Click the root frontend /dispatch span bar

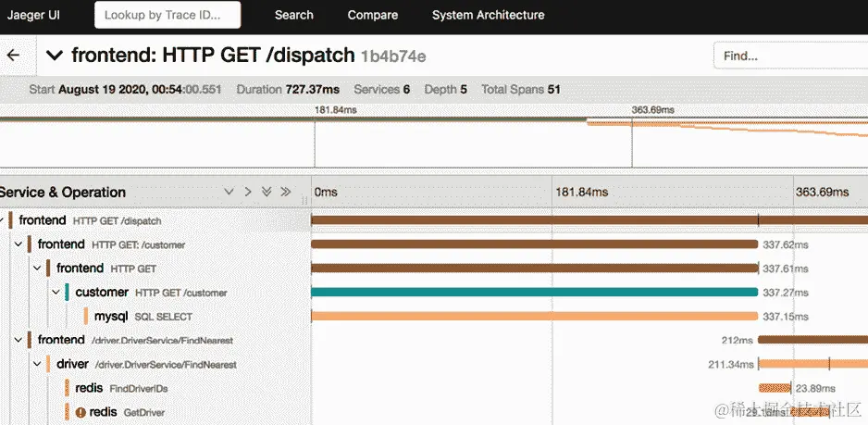[x=589, y=220]
